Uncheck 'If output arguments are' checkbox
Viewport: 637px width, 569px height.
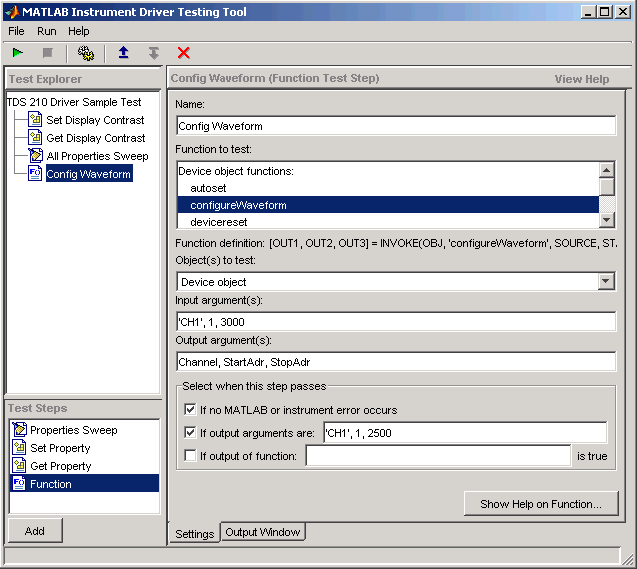[x=190, y=433]
